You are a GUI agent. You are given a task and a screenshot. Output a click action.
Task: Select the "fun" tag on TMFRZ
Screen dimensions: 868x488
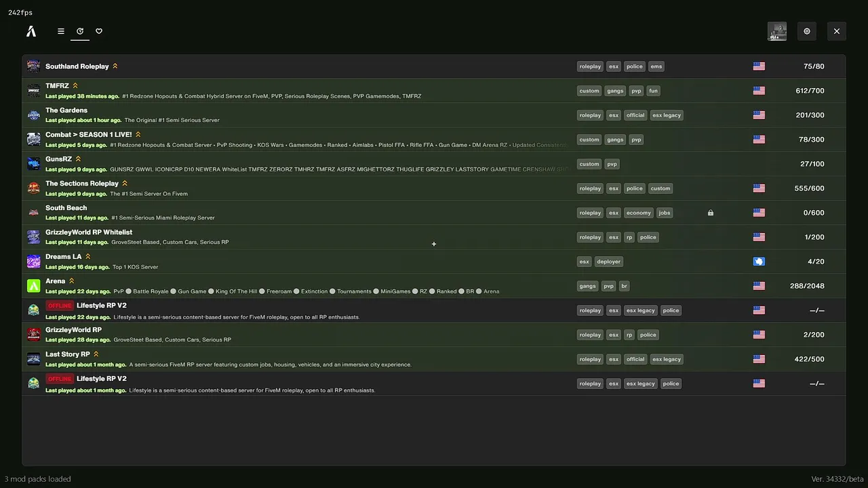[x=653, y=91]
